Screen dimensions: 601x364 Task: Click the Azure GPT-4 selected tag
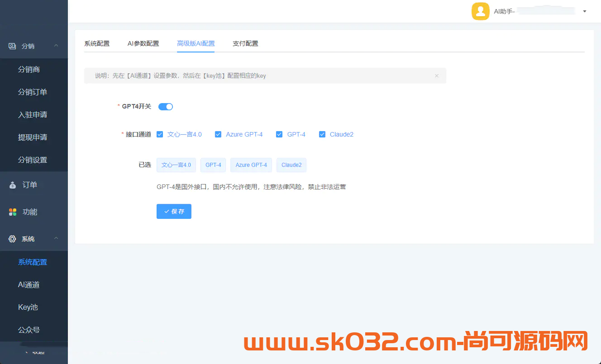coord(251,165)
